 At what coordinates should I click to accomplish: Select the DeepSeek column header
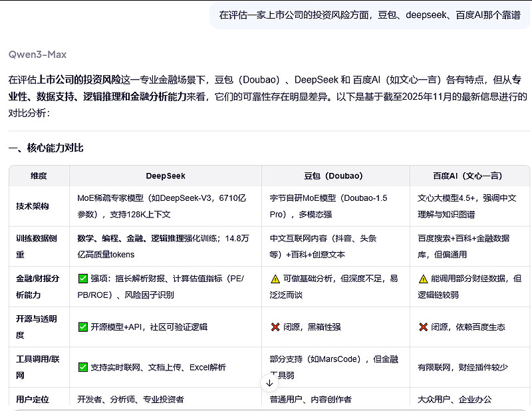166,176
